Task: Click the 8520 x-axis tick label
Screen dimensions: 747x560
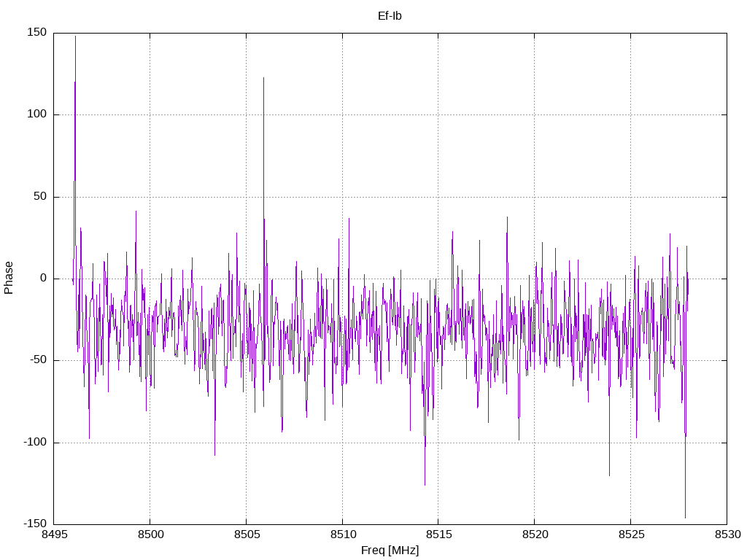Action: 535,534
